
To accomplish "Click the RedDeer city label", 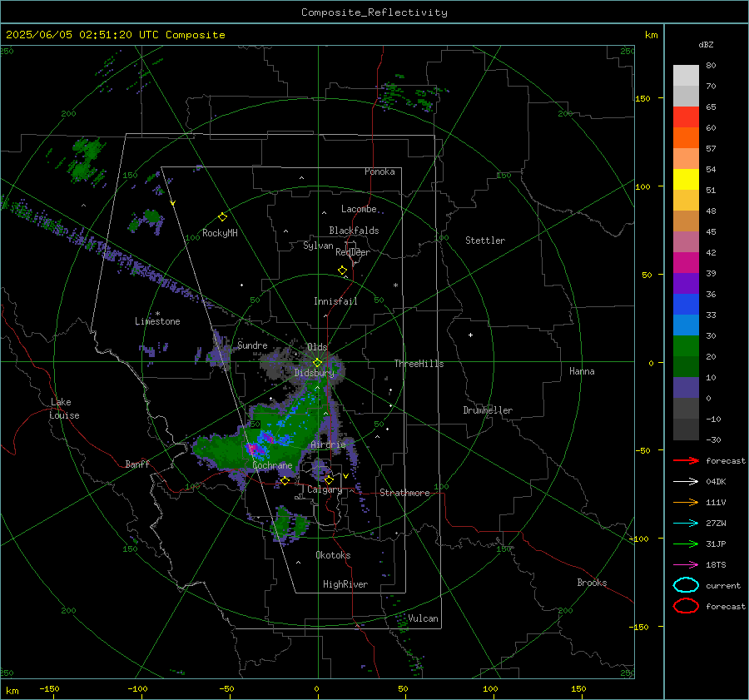I will (x=353, y=252).
